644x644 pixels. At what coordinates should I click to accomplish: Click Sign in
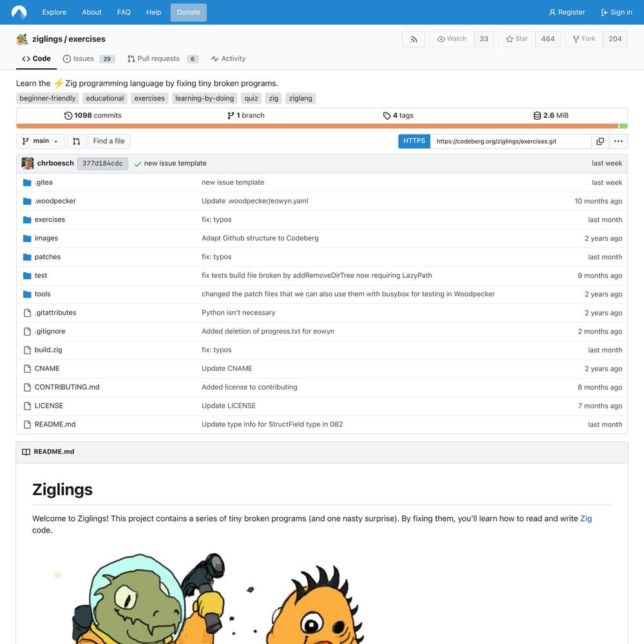[616, 12]
